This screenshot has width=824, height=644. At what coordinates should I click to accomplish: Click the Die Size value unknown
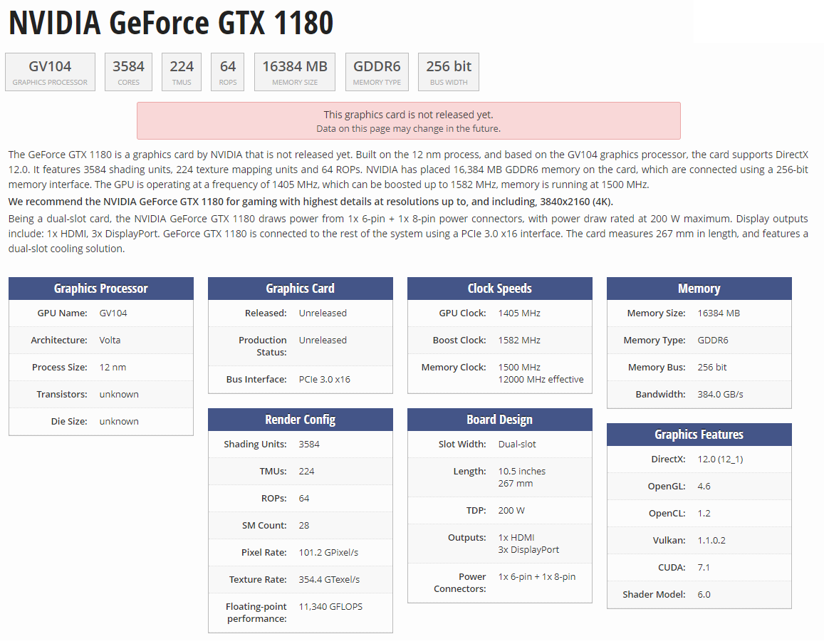tap(119, 422)
